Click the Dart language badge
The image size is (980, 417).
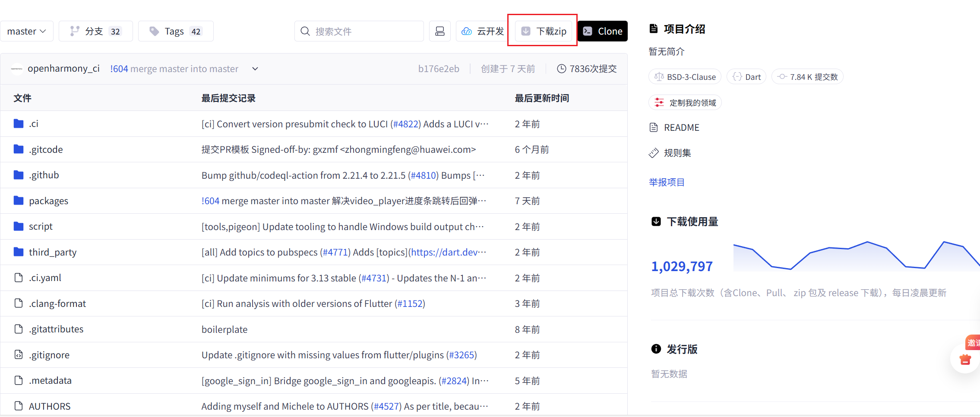point(746,77)
